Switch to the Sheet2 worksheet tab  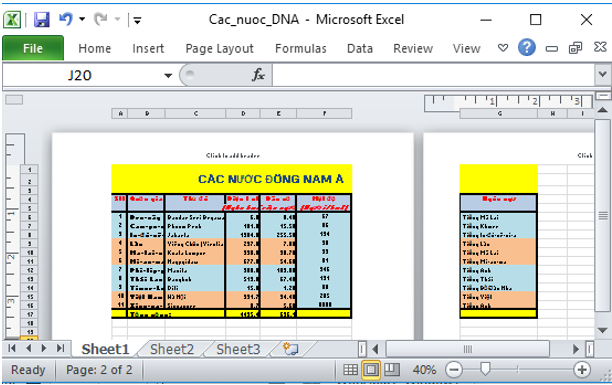pos(172,349)
